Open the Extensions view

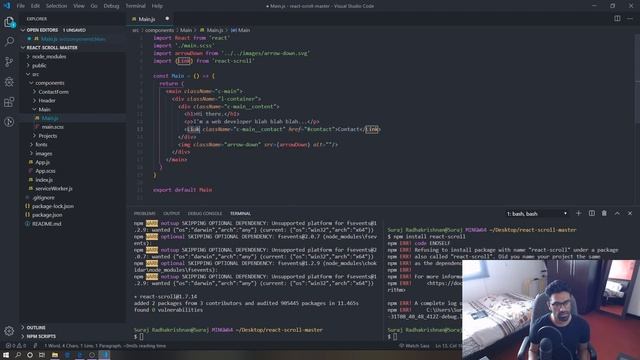pos(9,102)
